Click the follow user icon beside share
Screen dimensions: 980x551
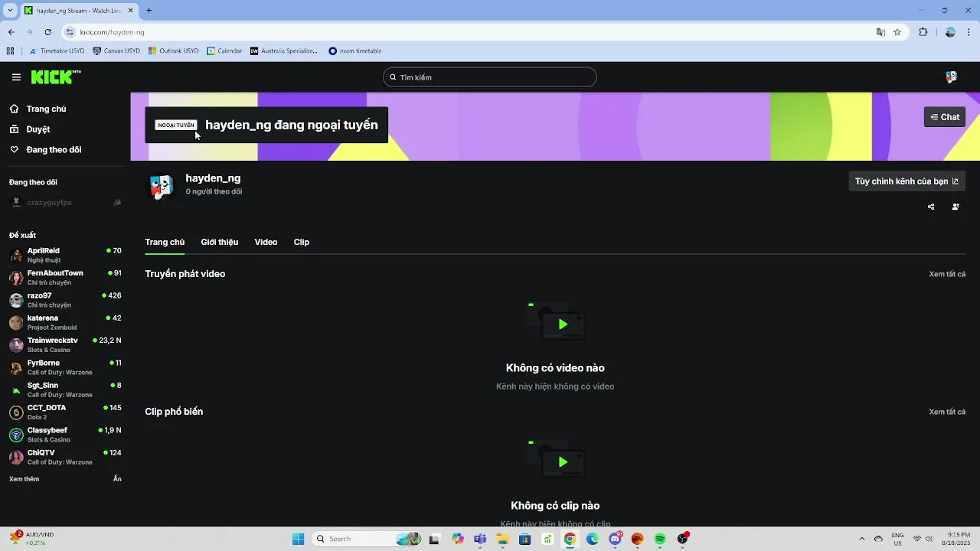(x=955, y=207)
